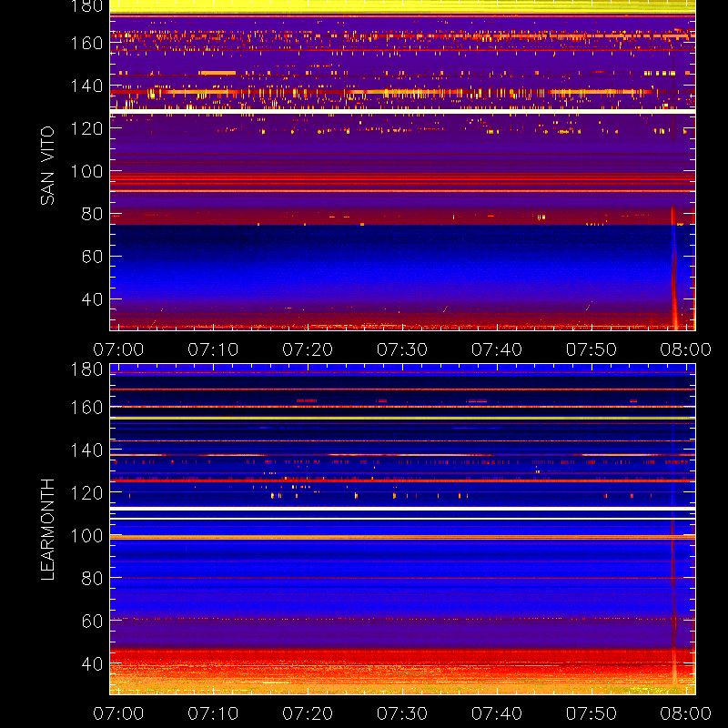Viewport: 728px width, 728px height.
Task: Click the white horizontal band in Learmonth plot
Action: point(402,509)
